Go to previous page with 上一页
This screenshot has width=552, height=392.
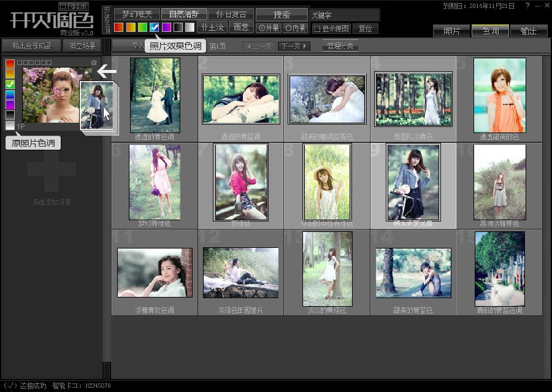(259, 46)
